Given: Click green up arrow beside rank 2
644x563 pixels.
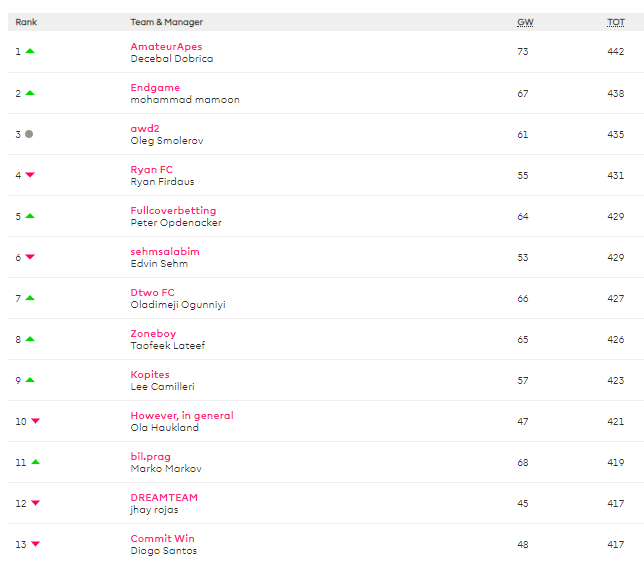Looking at the screenshot, I should [30, 93].
